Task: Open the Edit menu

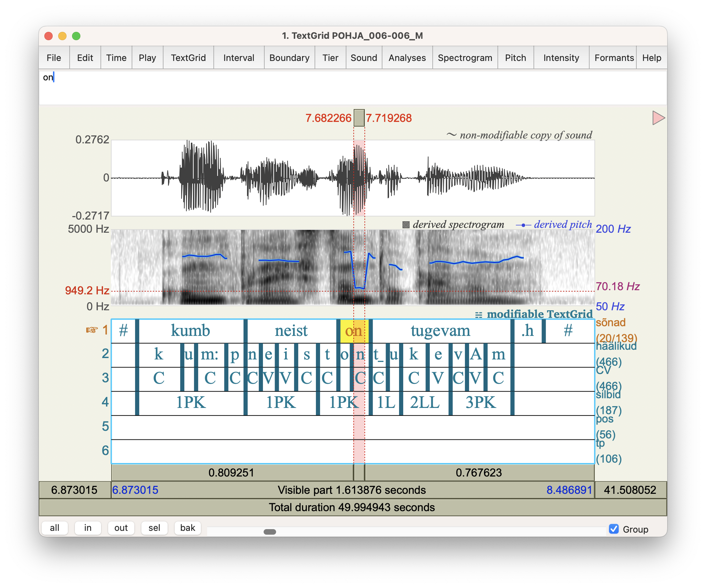Action: coord(85,58)
